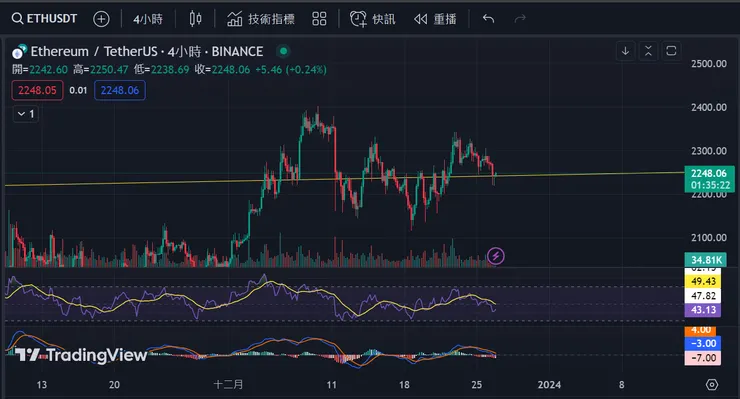Click the 2100.00 price scale label
This screenshot has height=399, width=740.
[x=709, y=238]
